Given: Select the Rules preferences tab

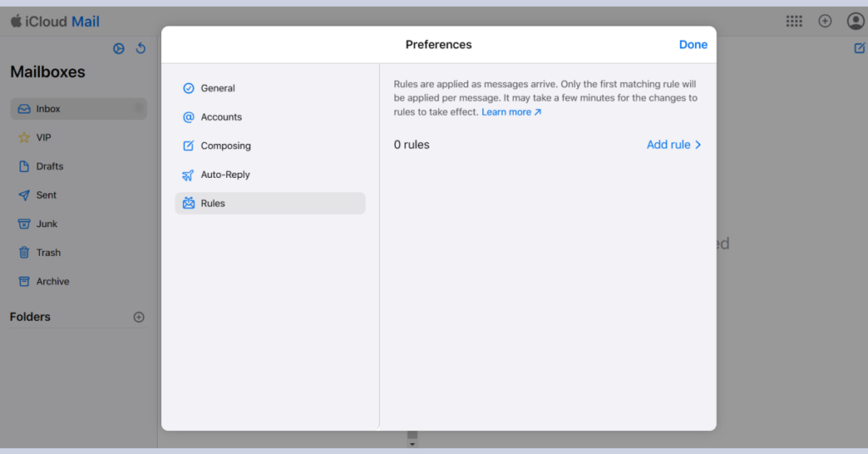Looking at the screenshot, I should click(x=213, y=203).
